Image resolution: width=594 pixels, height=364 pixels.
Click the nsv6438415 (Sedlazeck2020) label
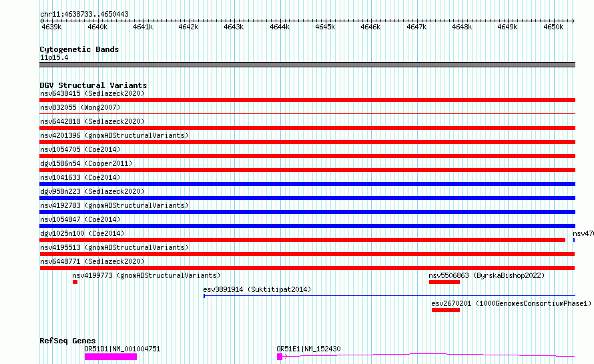(92, 93)
